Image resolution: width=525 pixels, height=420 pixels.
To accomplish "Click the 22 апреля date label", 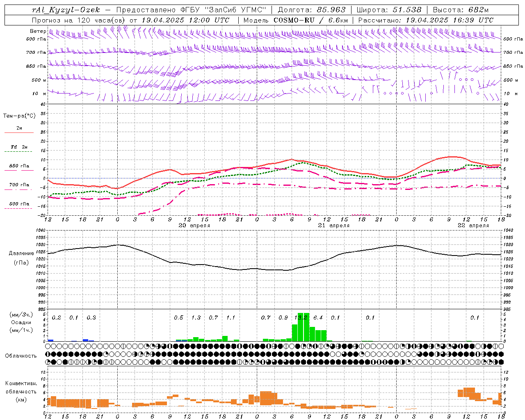I will (473, 226).
